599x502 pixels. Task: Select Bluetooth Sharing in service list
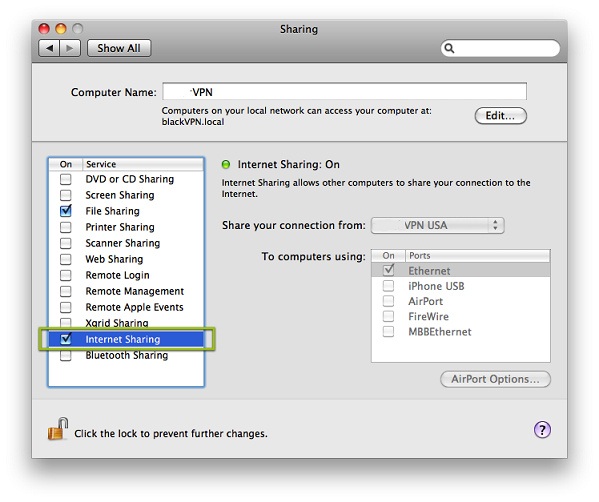tap(126, 355)
